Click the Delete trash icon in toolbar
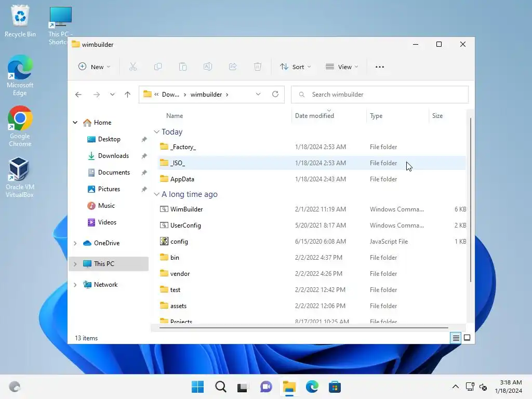This screenshot has height=399, width=532. coord(258,67)
